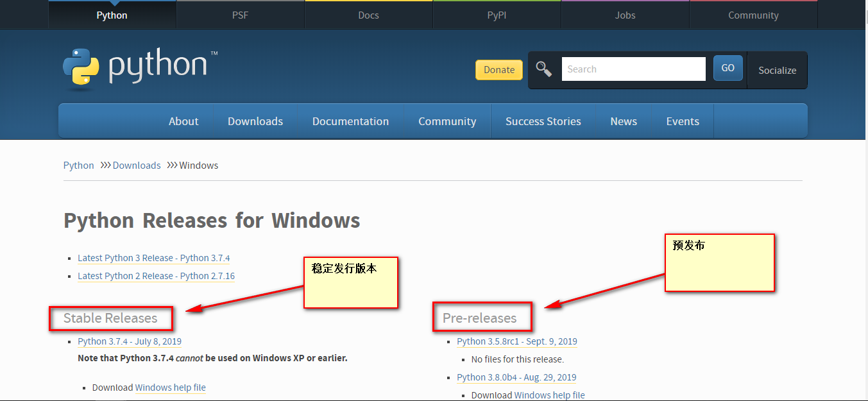Click the search magnifier icon
The image size is (868, 401).
pos(543,68)
